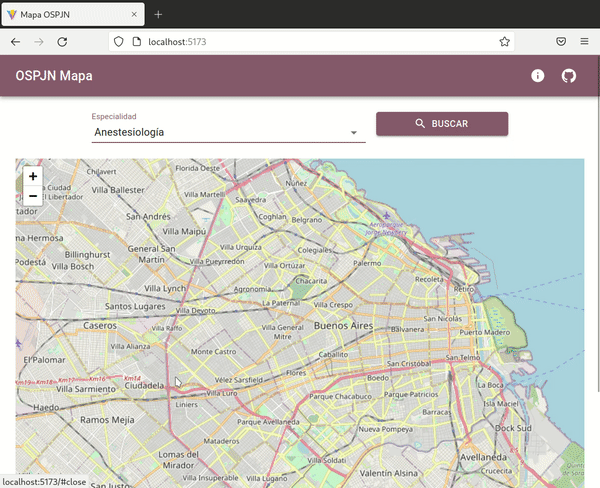The image size is (600, 488).
Task: Click the Villa Ballester label on map
Action: (118, 190)
